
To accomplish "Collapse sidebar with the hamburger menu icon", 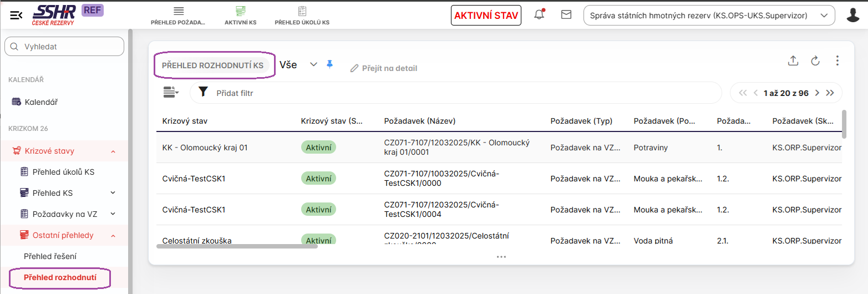I will pos(16,15).
